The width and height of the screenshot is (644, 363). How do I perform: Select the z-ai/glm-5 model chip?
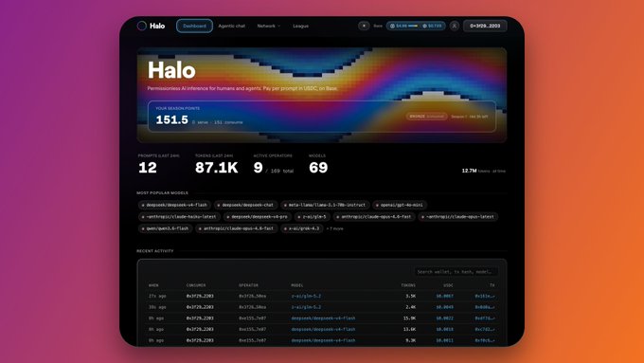pos(313,217)
